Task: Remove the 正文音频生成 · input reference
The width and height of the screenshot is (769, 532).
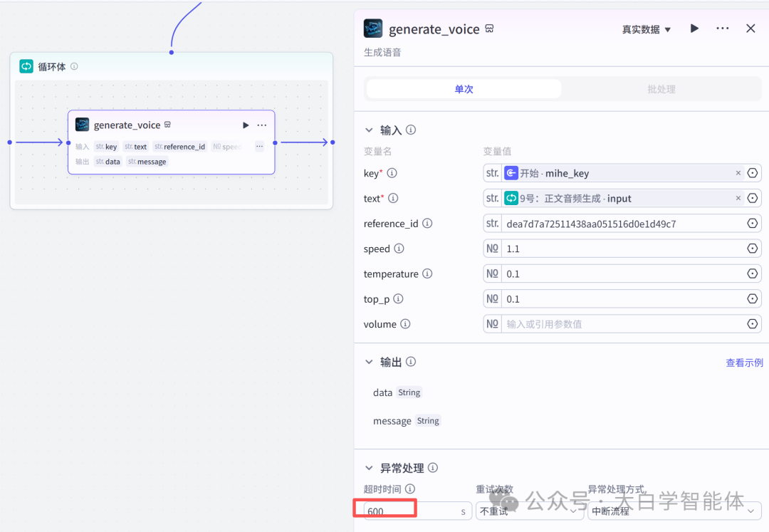Action: click(738, 198)
